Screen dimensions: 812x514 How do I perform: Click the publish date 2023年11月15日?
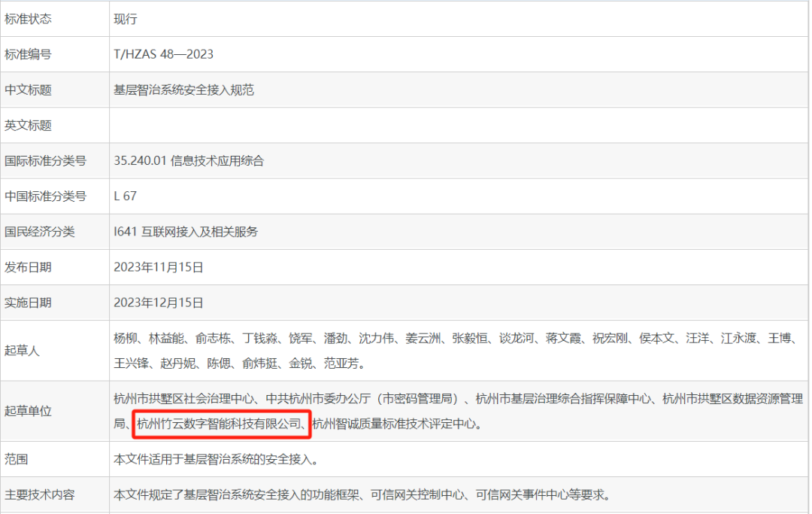pos(159,267)
